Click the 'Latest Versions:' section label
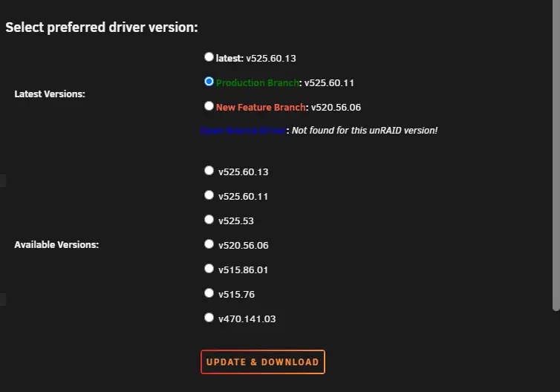Image resolution: width=560 pixels, height=392 pixels. click(x=50, y=94)
